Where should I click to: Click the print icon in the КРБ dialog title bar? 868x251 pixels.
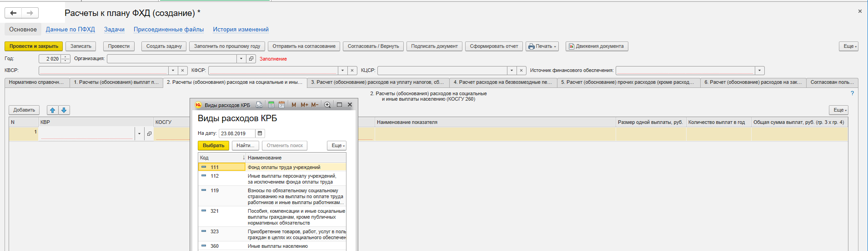point(259,105)
